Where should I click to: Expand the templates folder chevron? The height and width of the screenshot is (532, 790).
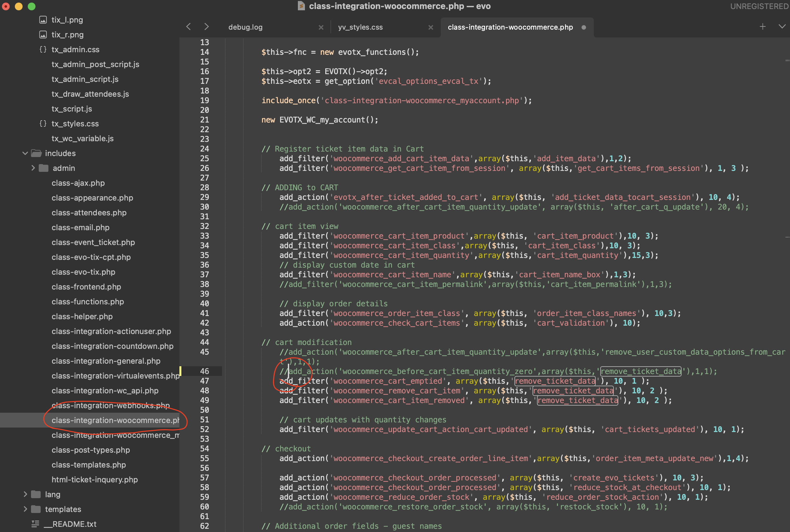[25, 509]
